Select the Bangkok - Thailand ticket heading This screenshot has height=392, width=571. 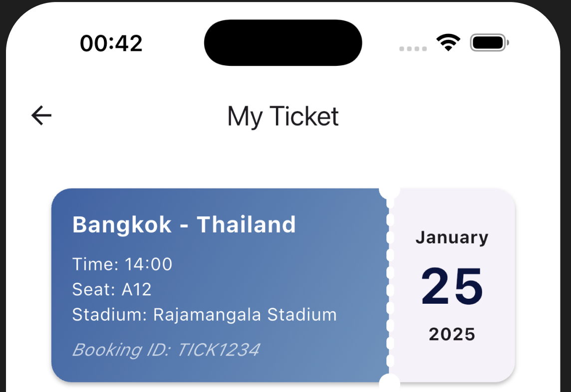184,224
